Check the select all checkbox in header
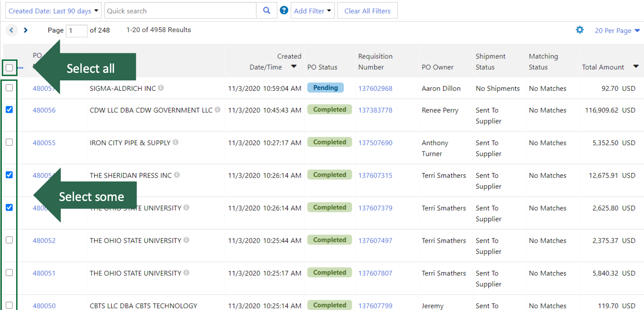 9,67
